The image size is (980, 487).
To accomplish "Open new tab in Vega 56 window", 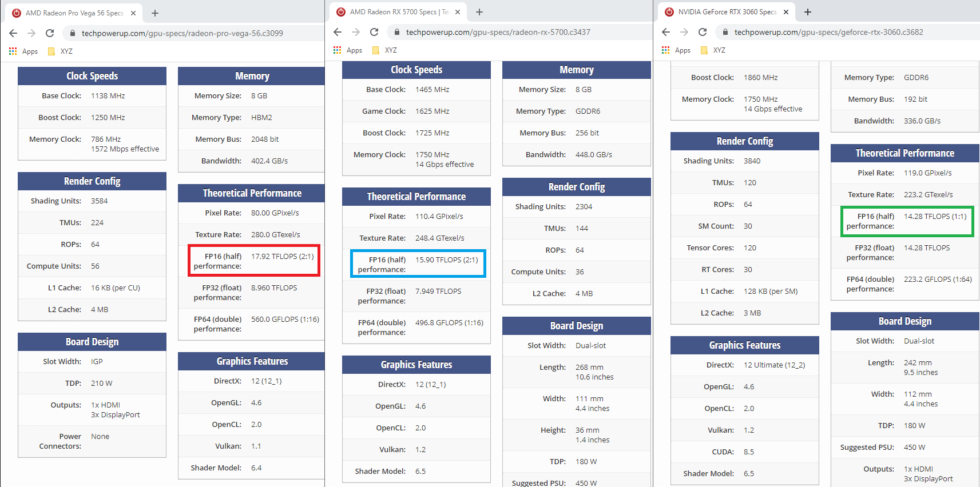I will click(155, 13).
